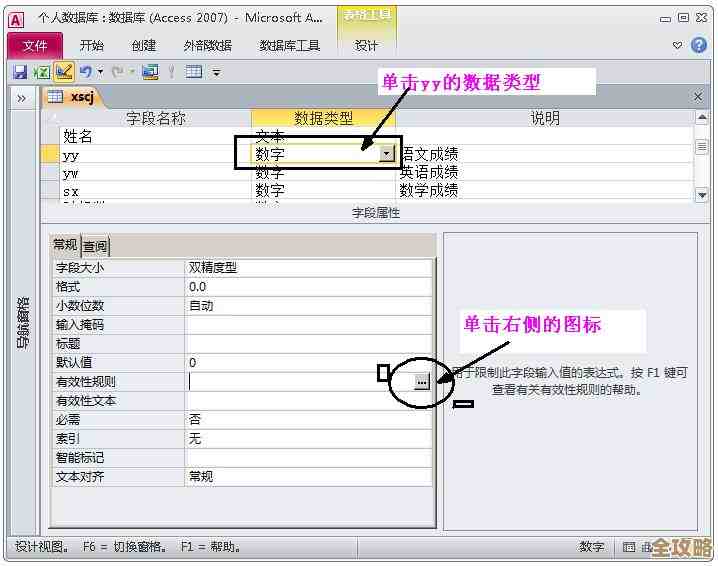The image size is (718, 566).
Task: Click the 默认值 field showing 0
Action: tap(308, 363)
